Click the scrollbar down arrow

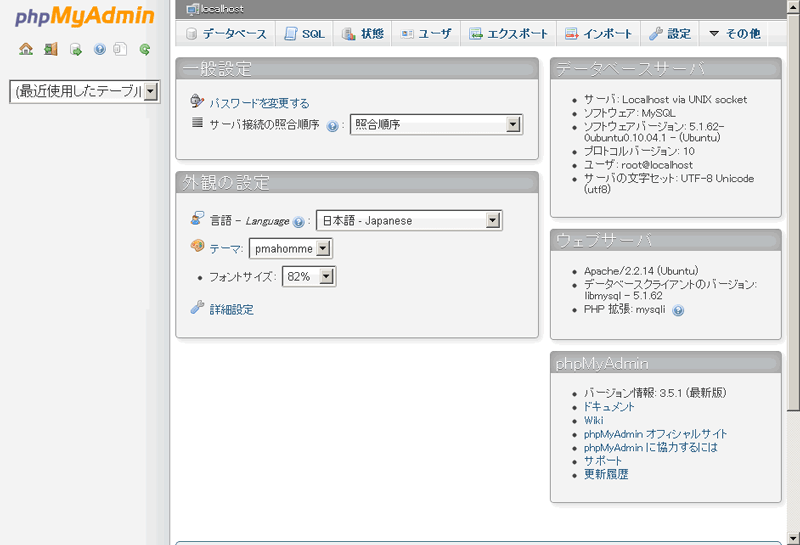(793, 538)
